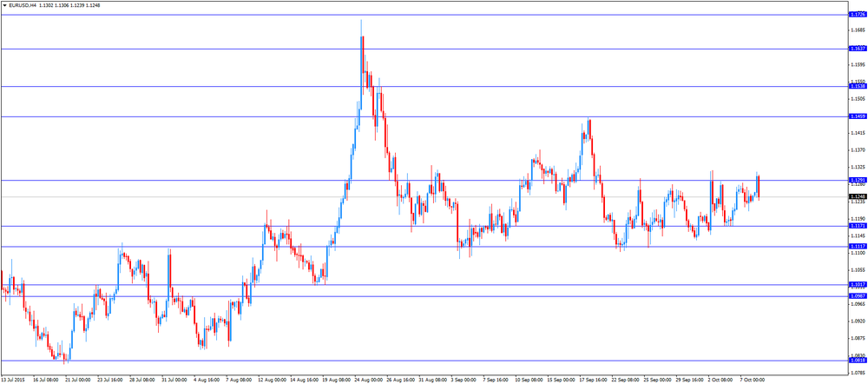The height and width of the screenshot is (384, 868).
Task: Click the 7 Aug 08:00 time label
Action: point(239,381)
